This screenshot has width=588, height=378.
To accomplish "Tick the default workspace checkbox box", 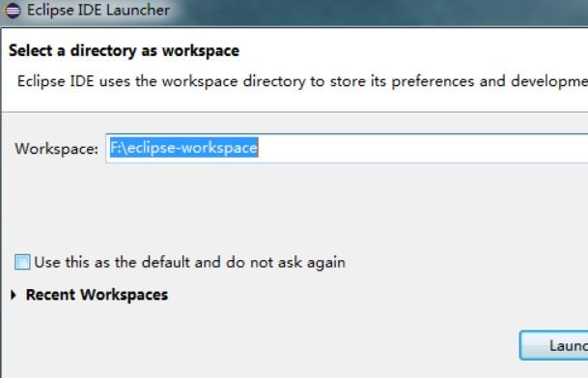I will pyautogui.click(x=22, y=262).
